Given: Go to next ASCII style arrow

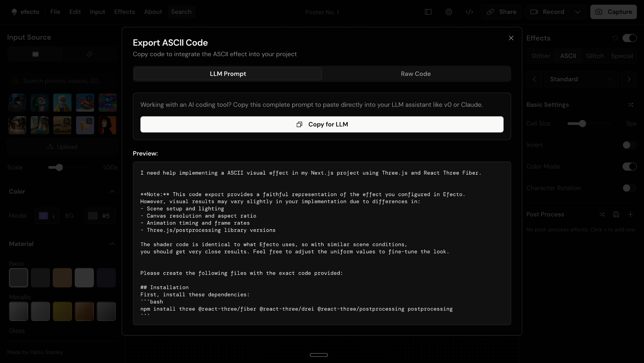Looking at the screenshot, I should click(x=629, y=79).
